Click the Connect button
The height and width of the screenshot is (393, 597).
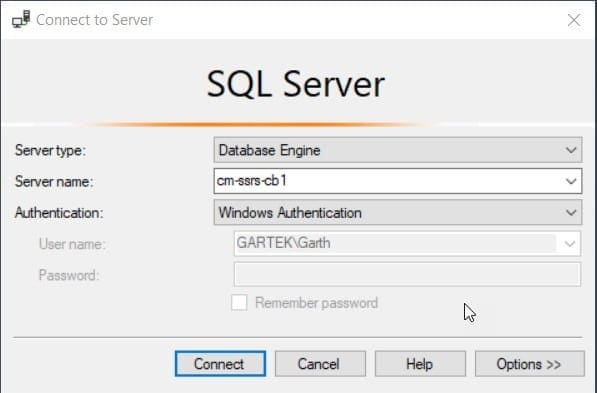(x=220, y=364)
